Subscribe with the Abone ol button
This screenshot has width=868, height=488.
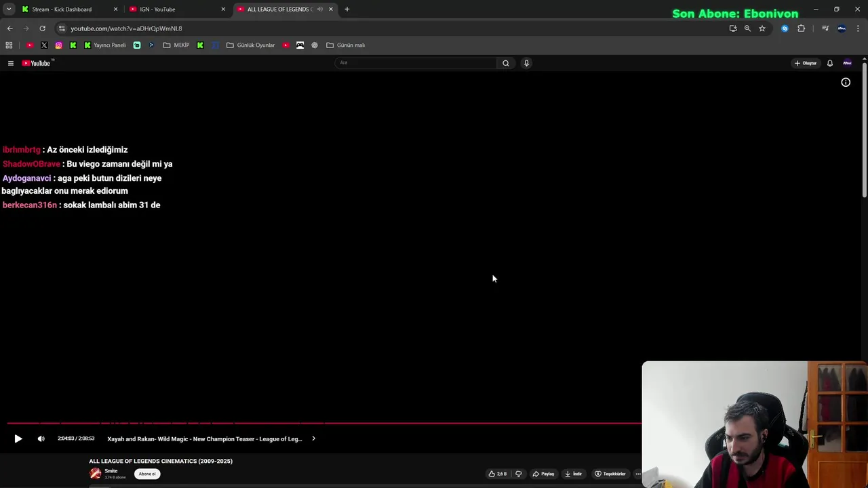(147, 474)
